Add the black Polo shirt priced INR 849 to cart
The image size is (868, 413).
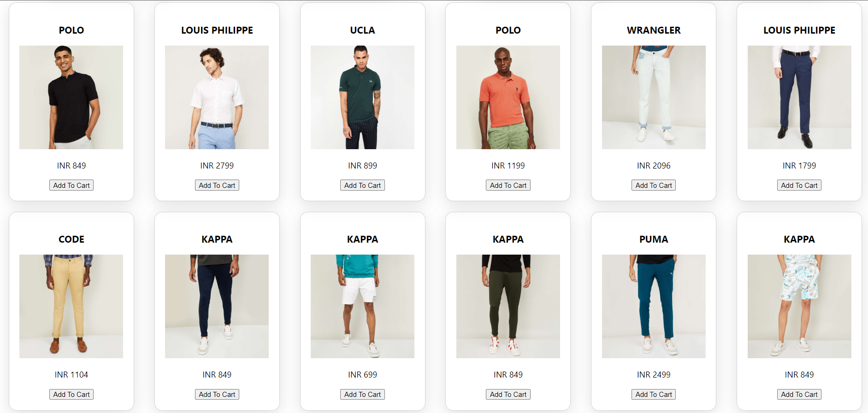[x=71, y=185]
